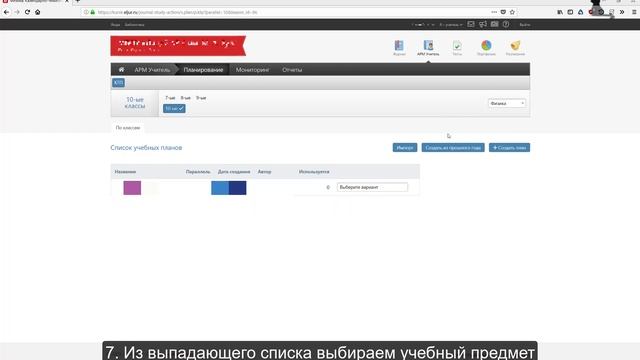Click the help question mark icon in the header
Screen dimensions: 640x360
[x=506, y=24]
